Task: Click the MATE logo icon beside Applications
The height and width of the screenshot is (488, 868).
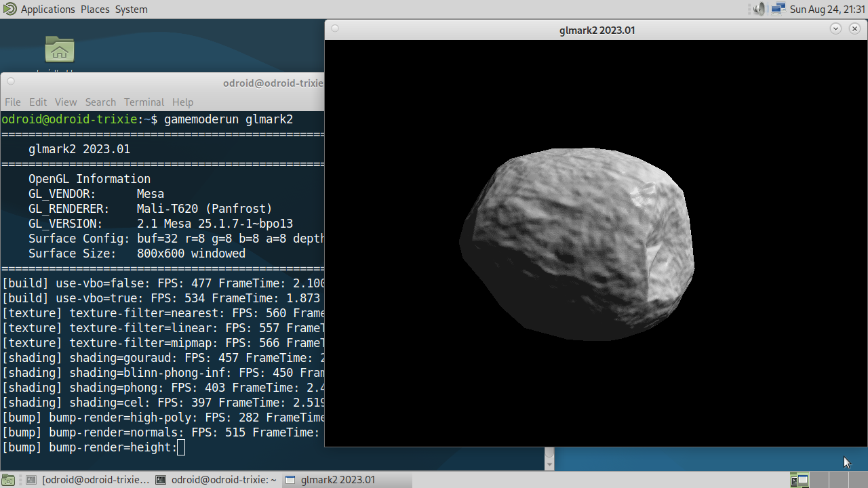Action: 9,9
